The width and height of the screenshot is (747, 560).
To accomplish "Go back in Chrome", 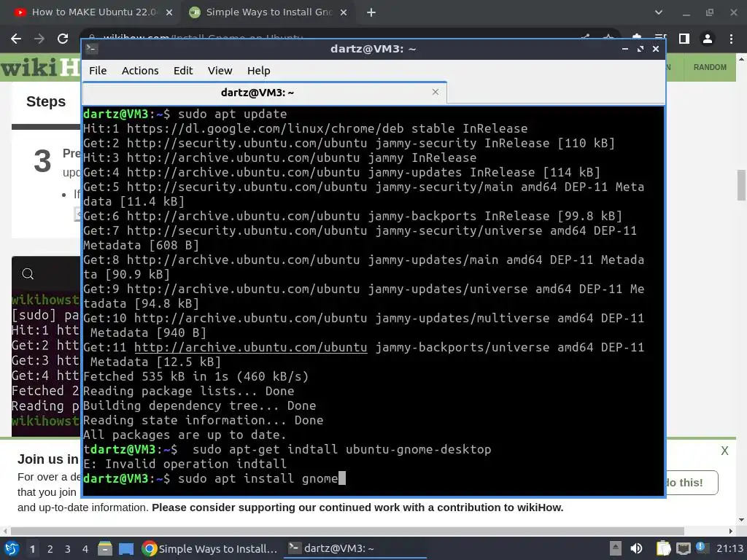I will coord(16,39).
